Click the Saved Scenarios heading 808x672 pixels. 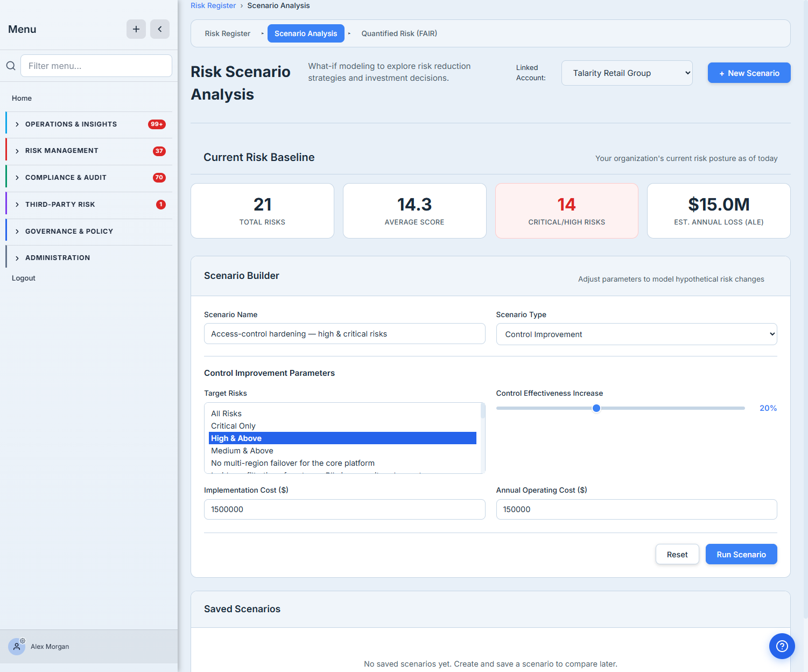[242, 609]
